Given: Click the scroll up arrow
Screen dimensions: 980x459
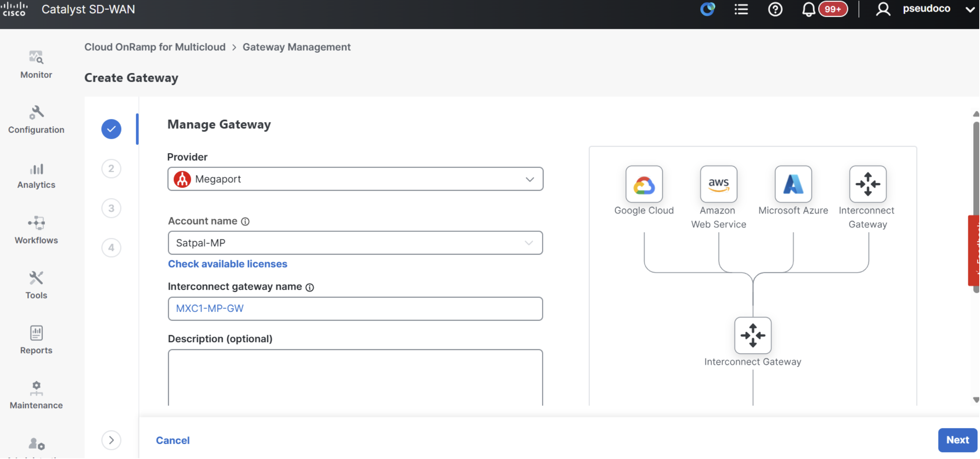Looking at the screenshot, I should click(x=976, y=114).
